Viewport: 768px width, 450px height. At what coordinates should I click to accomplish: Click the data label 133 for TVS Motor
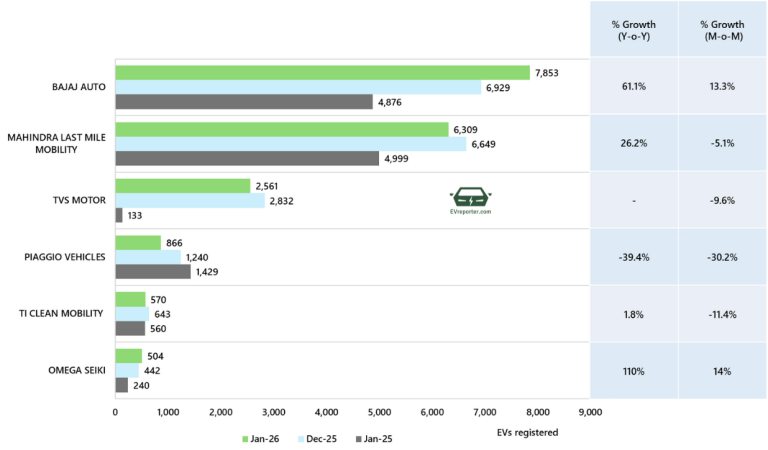point(135,215)
